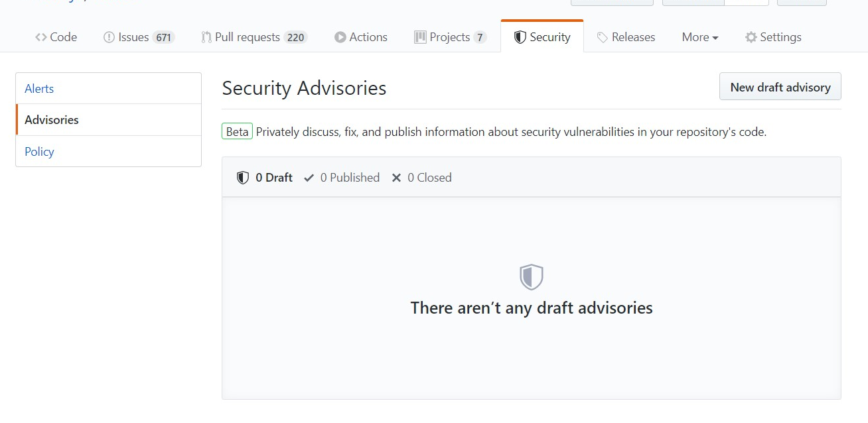Viewport: 868px width, 423px height.
Task: Click the Actions play icon
Action: coord(340,37)
